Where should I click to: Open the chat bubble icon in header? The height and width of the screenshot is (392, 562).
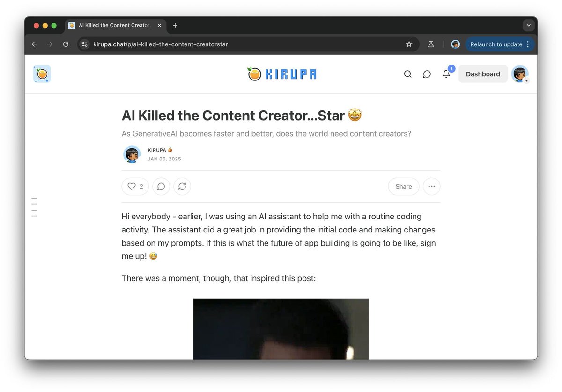pos(427,74)
